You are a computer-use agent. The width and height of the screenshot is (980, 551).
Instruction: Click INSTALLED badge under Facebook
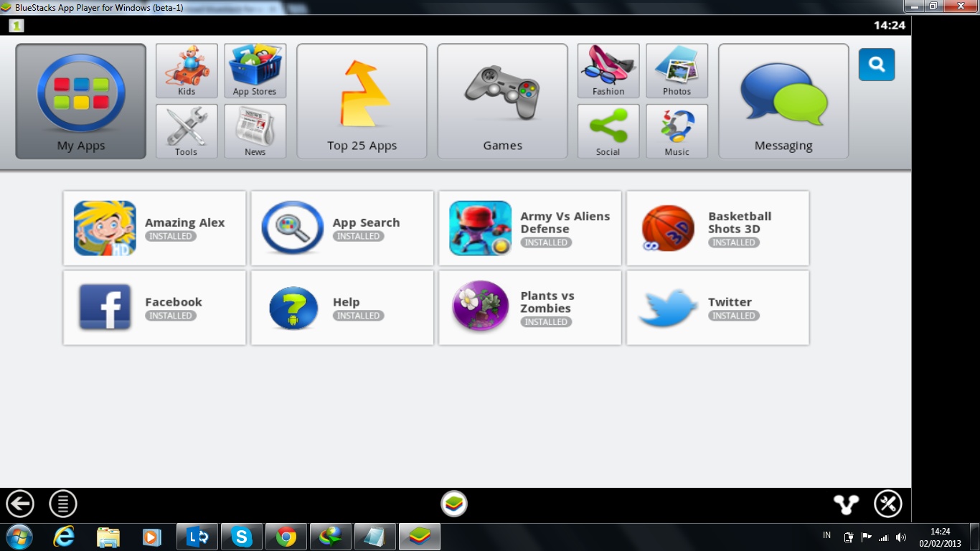tap(171, 316)
